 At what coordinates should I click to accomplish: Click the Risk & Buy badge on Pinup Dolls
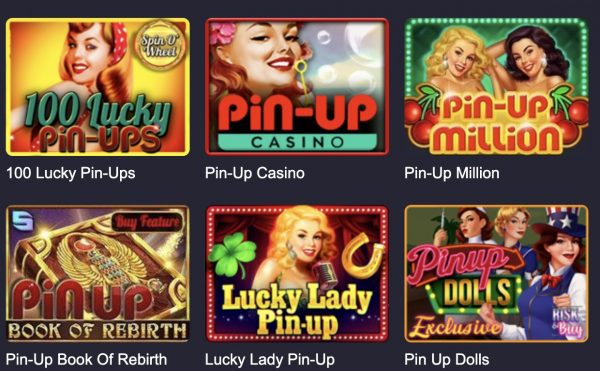567,322
